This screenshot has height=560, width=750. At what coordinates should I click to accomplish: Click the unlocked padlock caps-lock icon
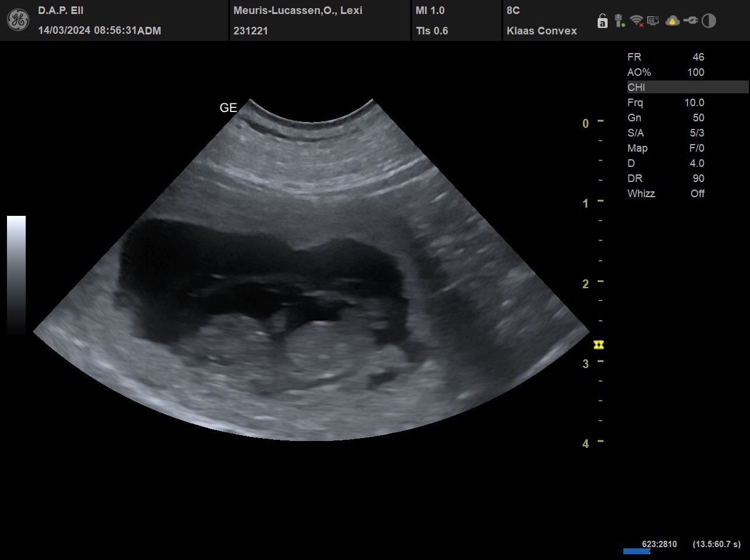coord(602,22)
